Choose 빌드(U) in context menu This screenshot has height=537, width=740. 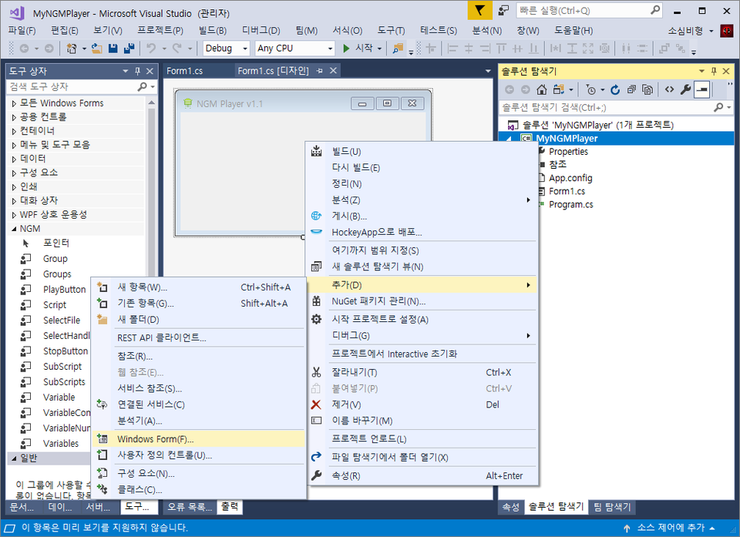click(422, 151)
